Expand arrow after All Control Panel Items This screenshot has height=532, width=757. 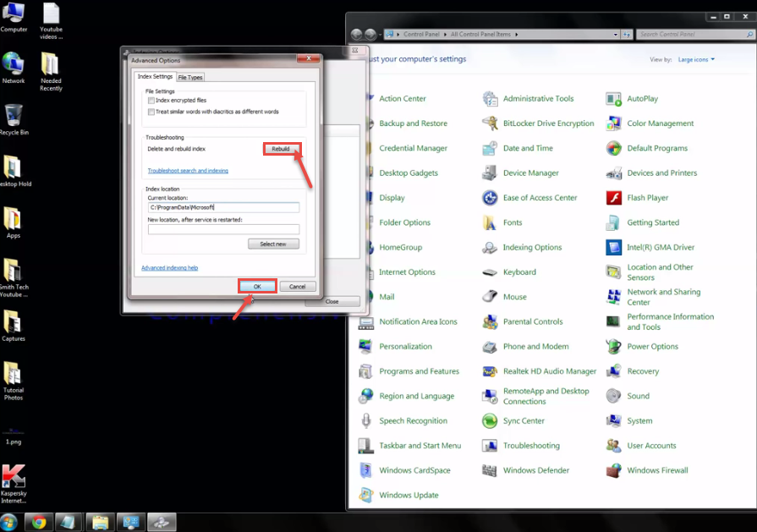[517, 35]
